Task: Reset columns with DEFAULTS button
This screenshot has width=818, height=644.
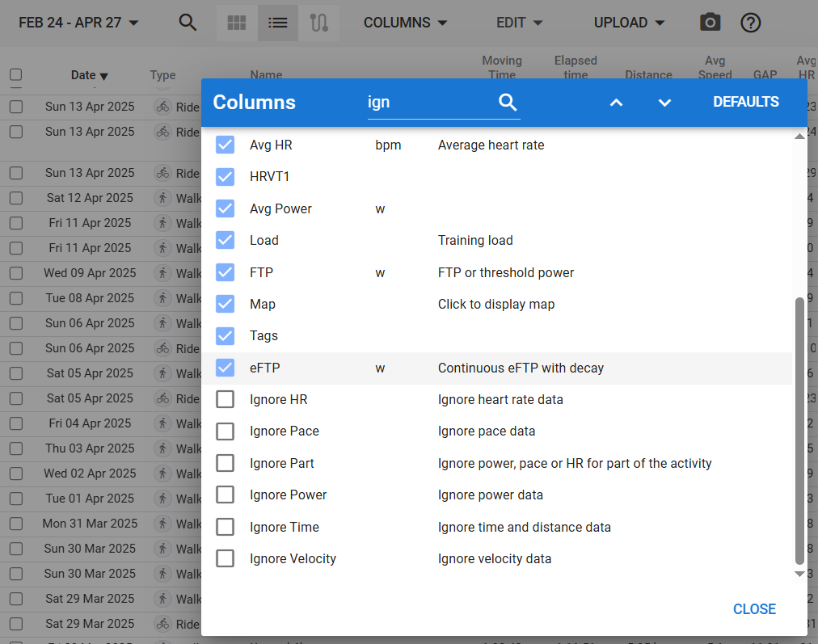Action: (x=745, y=102)
